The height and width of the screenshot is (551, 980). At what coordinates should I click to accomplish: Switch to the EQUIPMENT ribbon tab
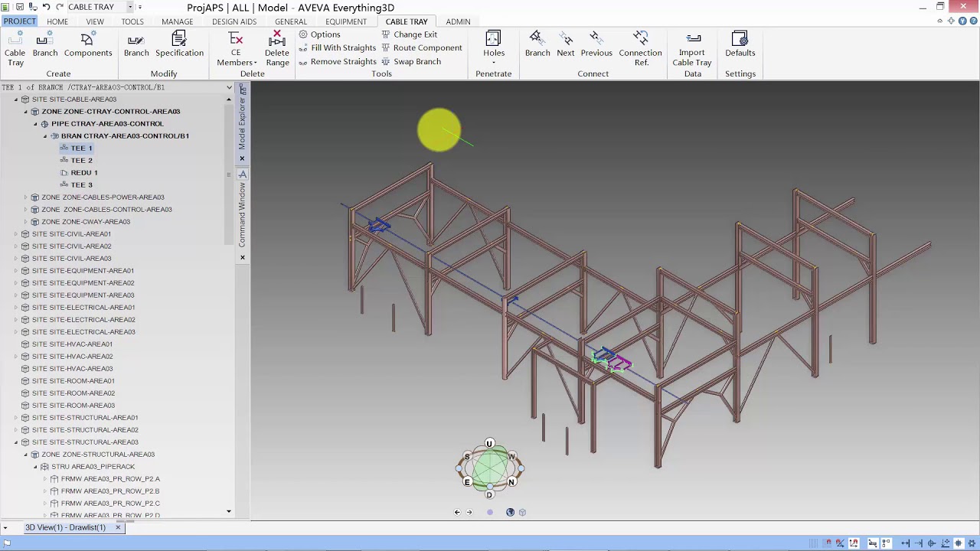point(346,21)
